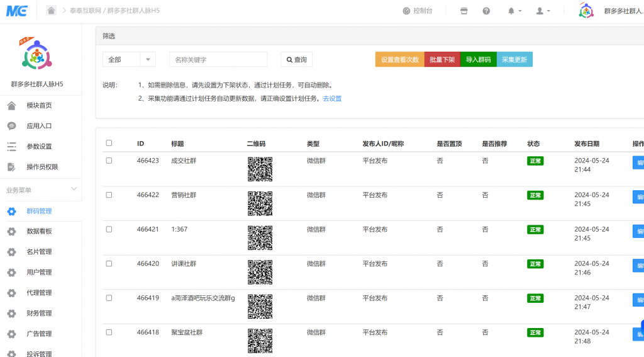Click the 应用入口 chat bubble icon
The height and width of the screenshot is (357, 644).
click(11, 126)
